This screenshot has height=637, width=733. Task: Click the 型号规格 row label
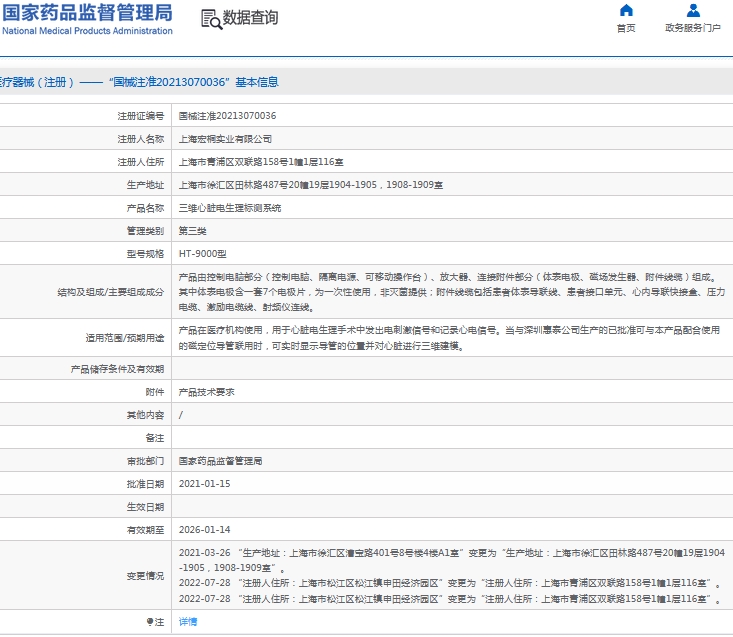coord(145,254)
